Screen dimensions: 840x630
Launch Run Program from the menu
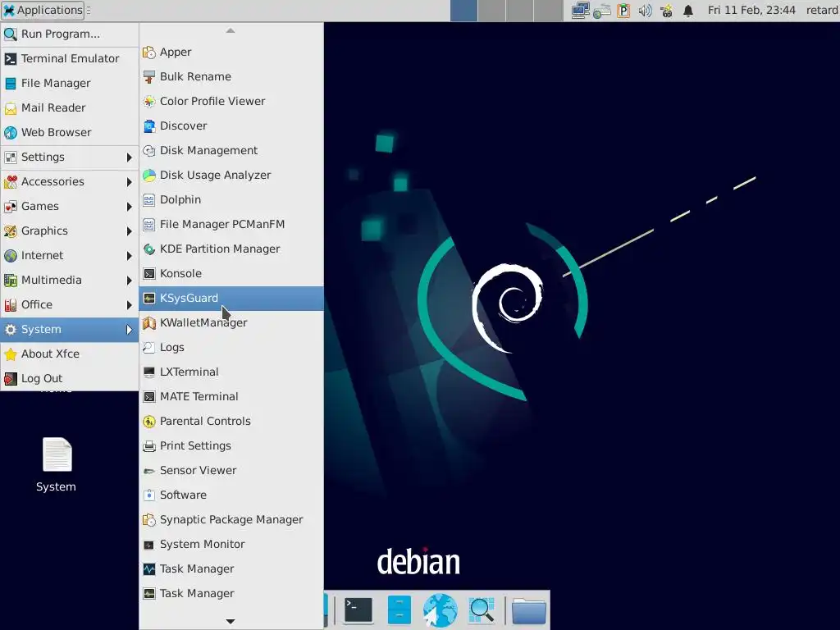point(70,34)
